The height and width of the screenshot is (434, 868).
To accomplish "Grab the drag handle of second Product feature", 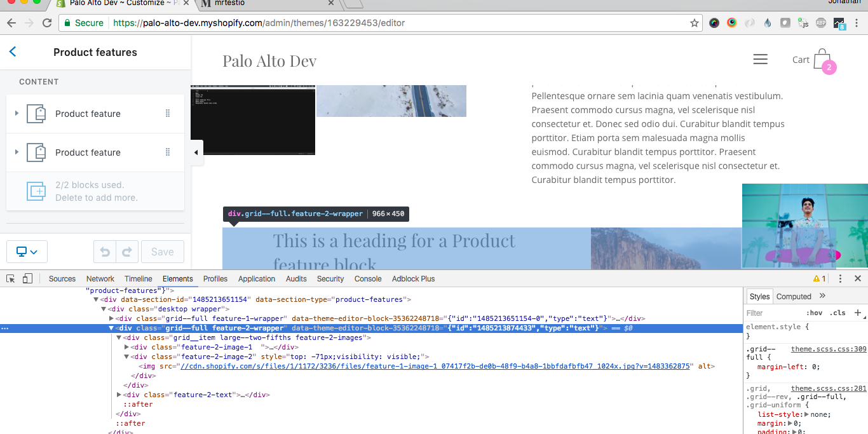I will coord(168,152).
